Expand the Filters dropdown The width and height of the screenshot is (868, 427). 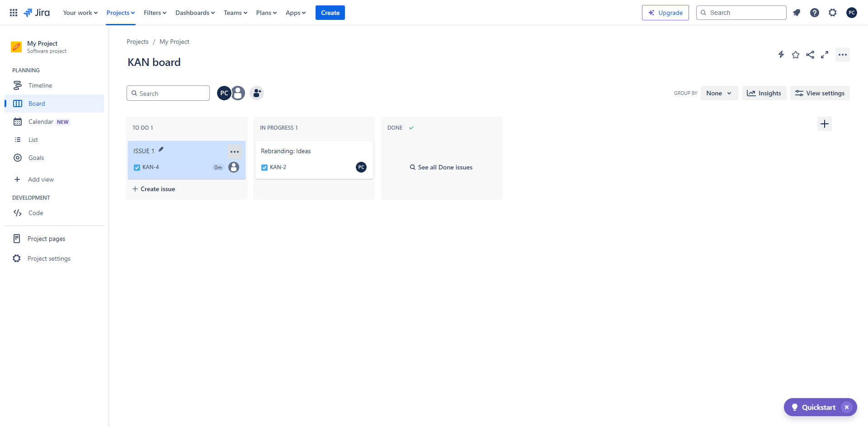(x=155, y=13)
